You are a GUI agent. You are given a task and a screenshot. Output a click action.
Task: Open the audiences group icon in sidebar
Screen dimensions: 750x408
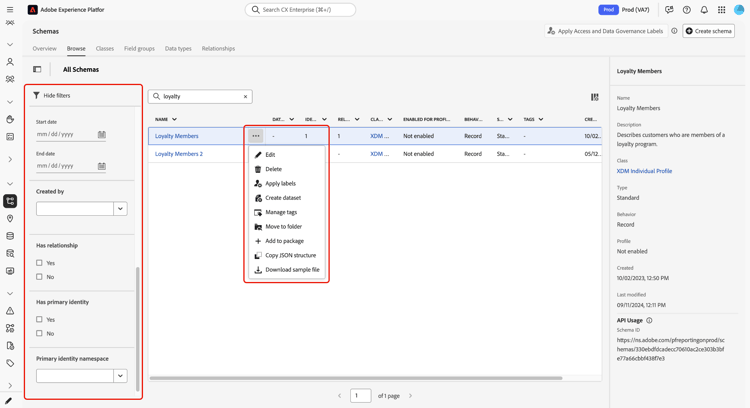10,79
